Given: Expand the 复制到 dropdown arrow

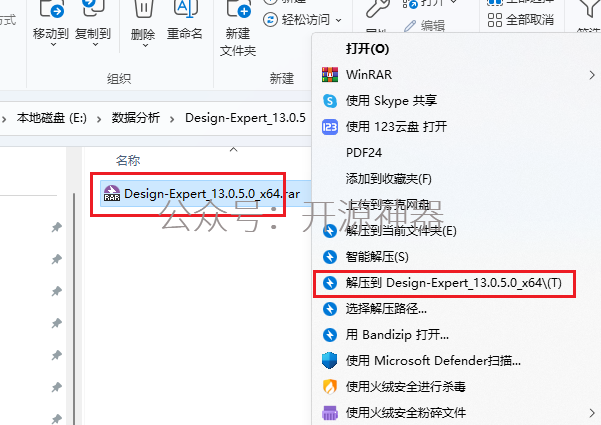Looking at the screenshot, I should coord(95,45).
